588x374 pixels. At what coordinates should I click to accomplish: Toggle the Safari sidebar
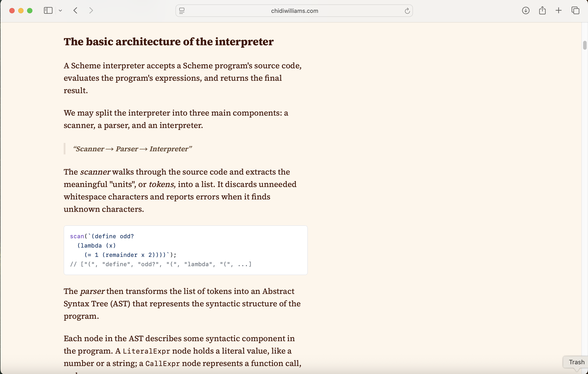[x=48, y=10]
